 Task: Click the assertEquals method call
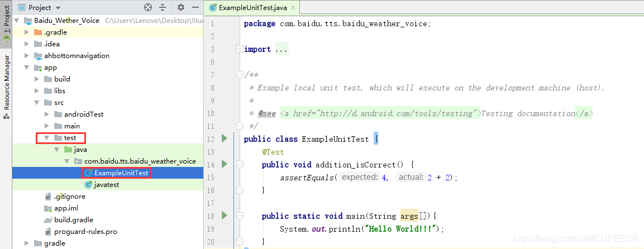pos(307,178)
